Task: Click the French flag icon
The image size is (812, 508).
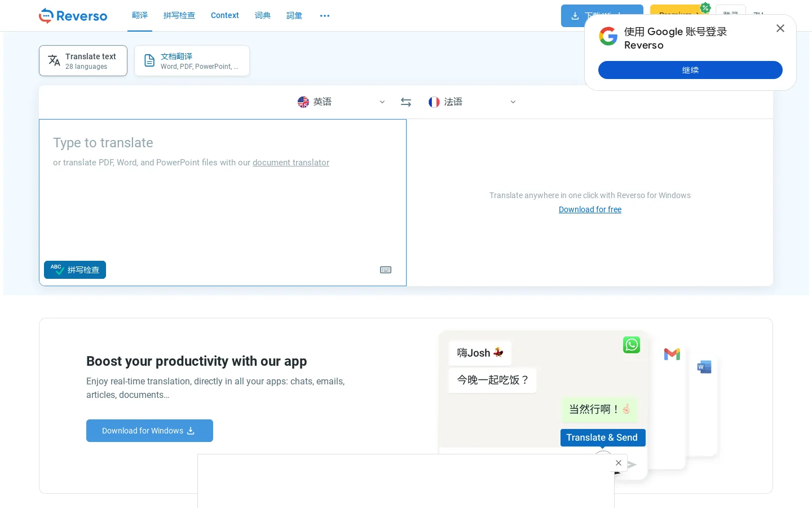Action: point(434,102)
